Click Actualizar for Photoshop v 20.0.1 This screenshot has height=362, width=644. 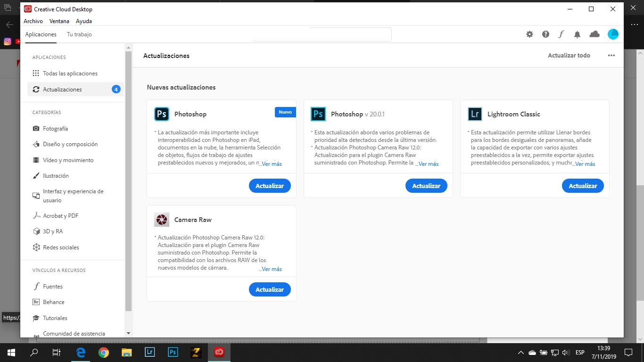click(x=426, y=186)
